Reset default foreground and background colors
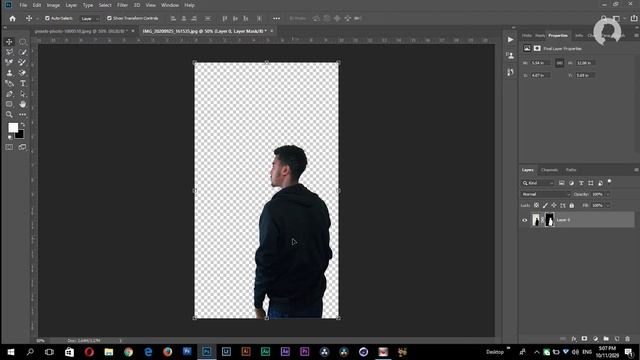 pyautogui.click(x=10, y=137)
